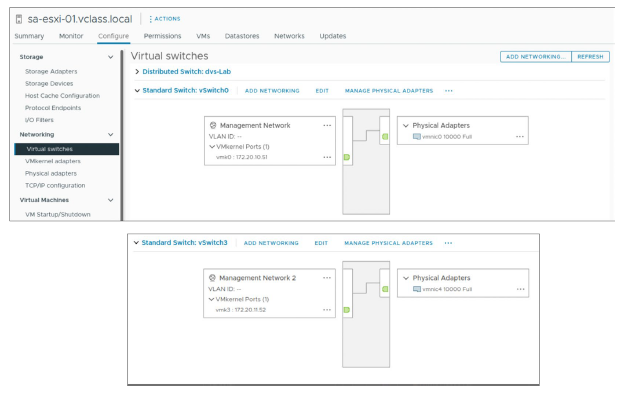Open the Datastores tab
The width and height of the screenshot is (627, 393).
pos(242,36)
